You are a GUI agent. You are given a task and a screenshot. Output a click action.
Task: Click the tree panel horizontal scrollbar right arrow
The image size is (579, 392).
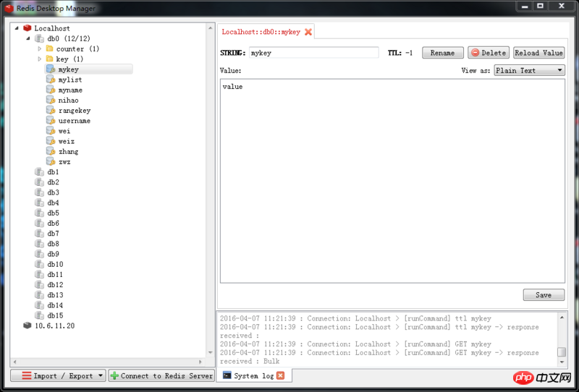tap(200, 362)
